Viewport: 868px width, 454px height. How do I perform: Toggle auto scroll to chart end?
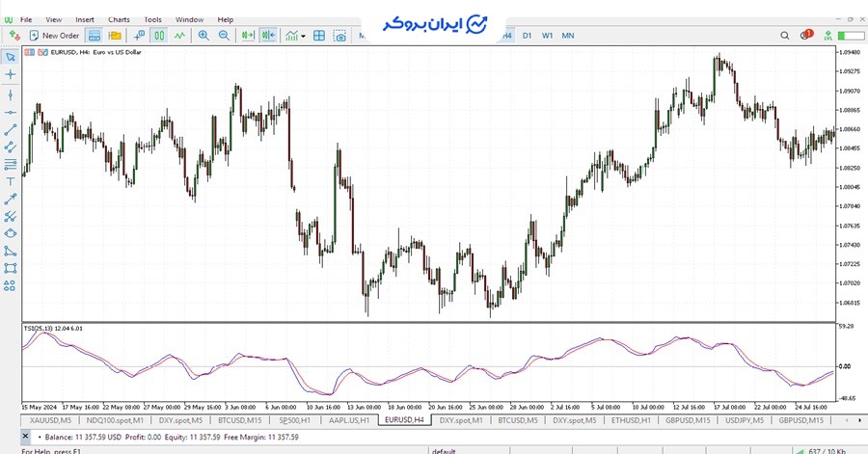pyautogui.click(x=248, y=36)
